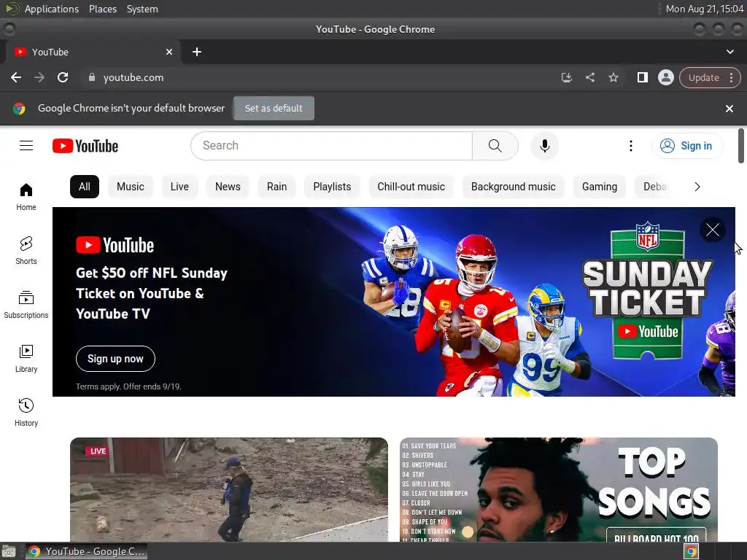747x560 pixels.
Task: Toggle the Chrome side panel icon
Action: pyautogui.click(x=642, y=77)
